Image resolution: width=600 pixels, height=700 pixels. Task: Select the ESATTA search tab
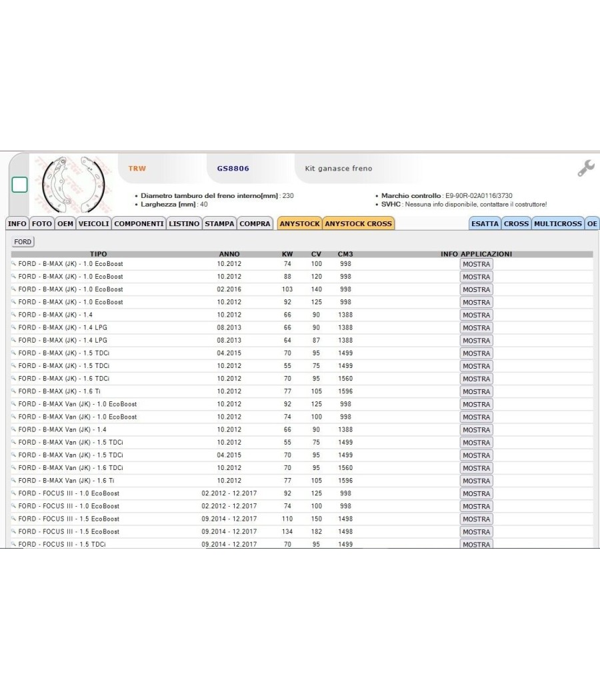click(485, 223)
